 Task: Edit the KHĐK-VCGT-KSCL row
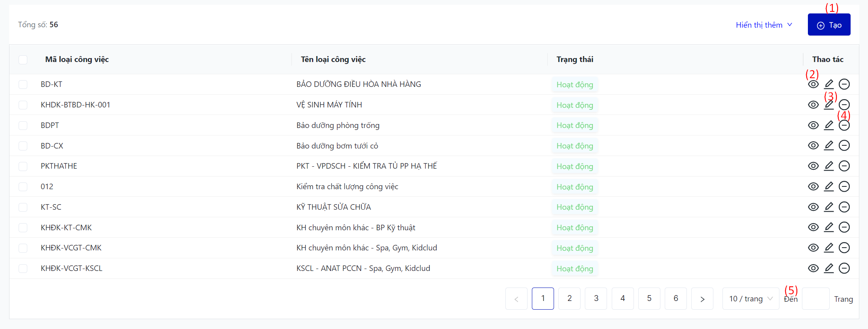pos(829,268)
